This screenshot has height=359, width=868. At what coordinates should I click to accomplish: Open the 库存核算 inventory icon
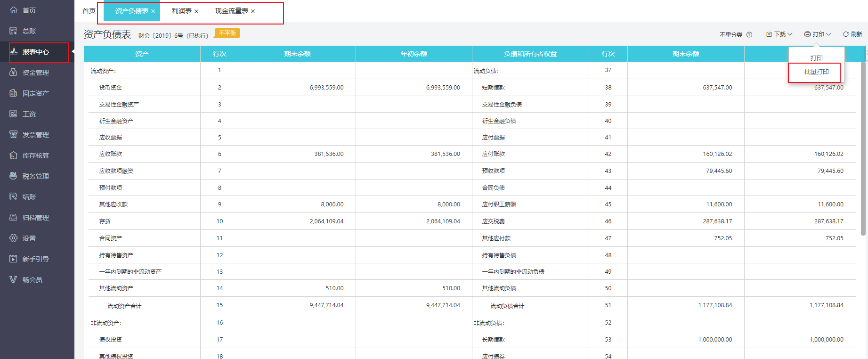point(14,155)
